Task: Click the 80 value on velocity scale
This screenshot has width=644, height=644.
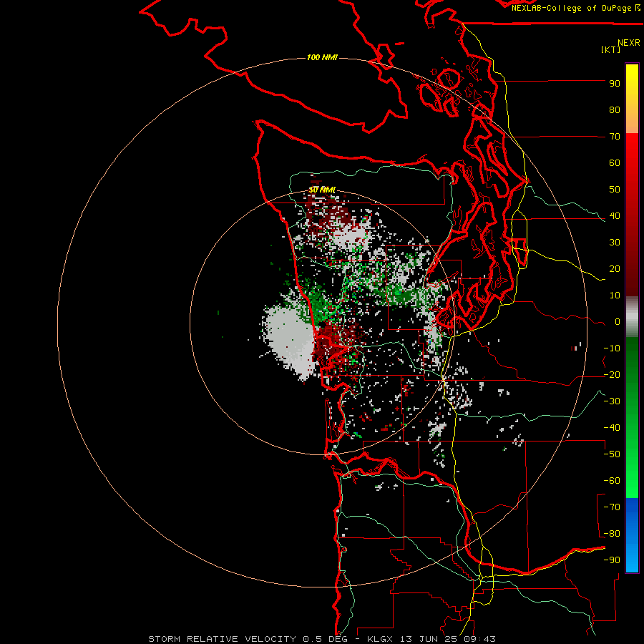Action: pos(615,110)
